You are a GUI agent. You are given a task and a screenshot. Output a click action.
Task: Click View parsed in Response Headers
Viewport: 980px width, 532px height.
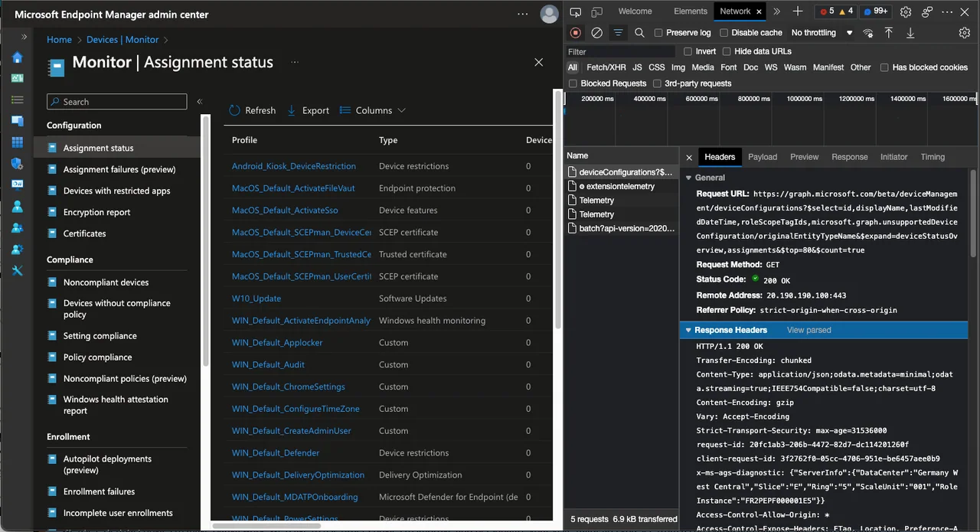coord(808,330)
